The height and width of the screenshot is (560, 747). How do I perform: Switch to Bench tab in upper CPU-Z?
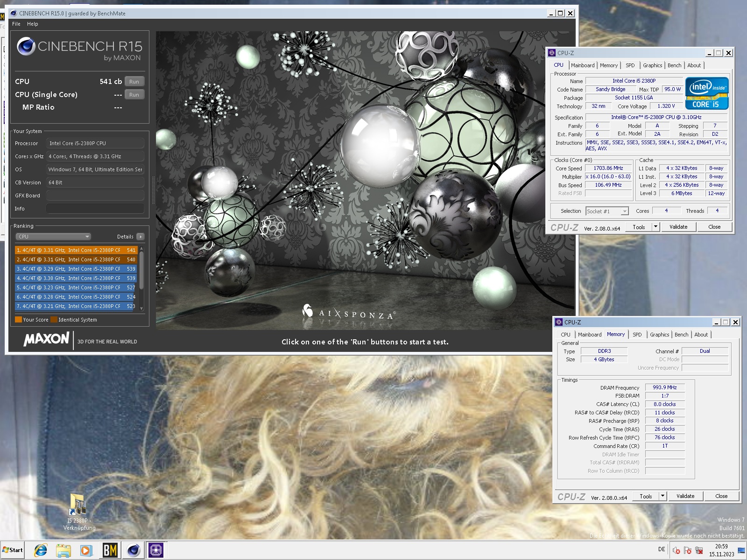click(x=675, y=65)
